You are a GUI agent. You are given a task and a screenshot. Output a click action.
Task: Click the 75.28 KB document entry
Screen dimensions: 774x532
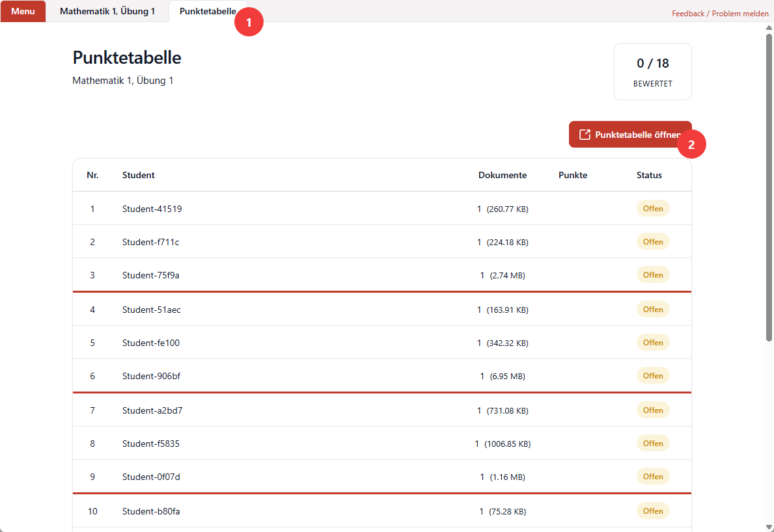pyautogui.click(x=503, y=511)
